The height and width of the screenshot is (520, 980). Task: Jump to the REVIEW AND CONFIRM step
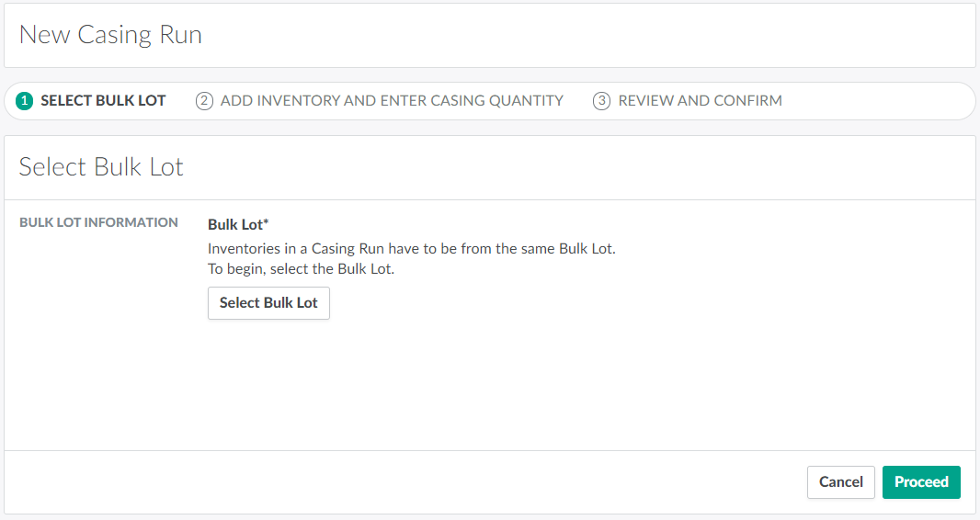(x=700, y=101)
